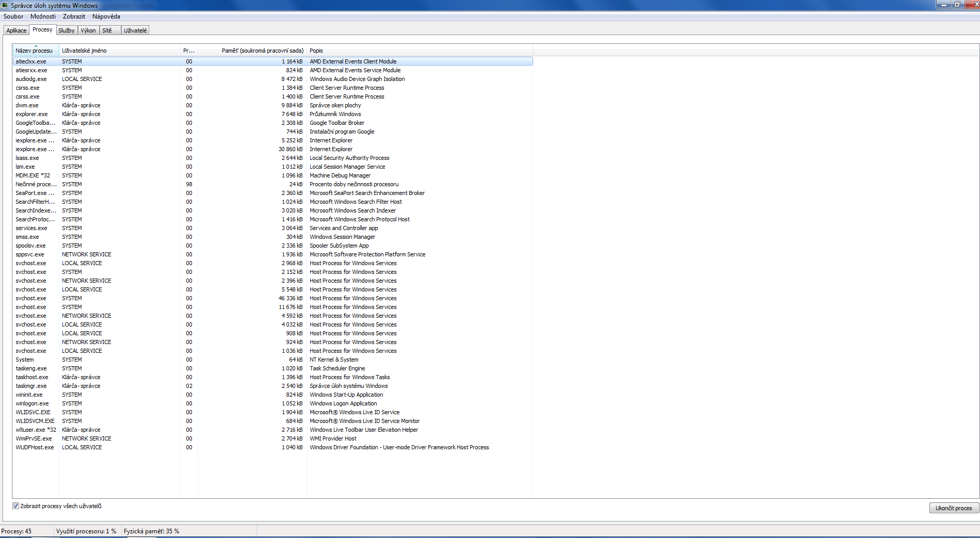Image resolution: width=980 pixels, height=538 pixels.
Task: Select the wininit.exe process row
Action: [x=272, y=395]
